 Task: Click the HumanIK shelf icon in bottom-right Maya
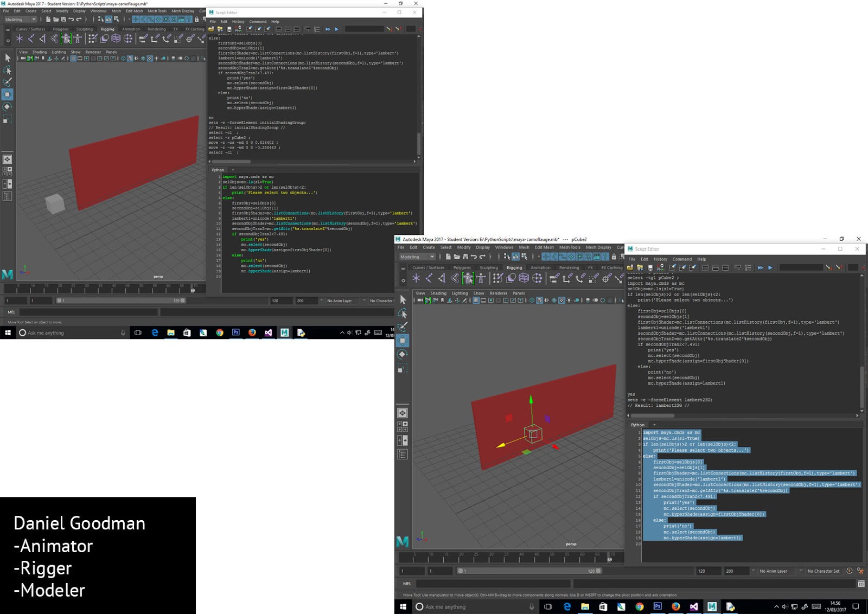click(481, 278)
